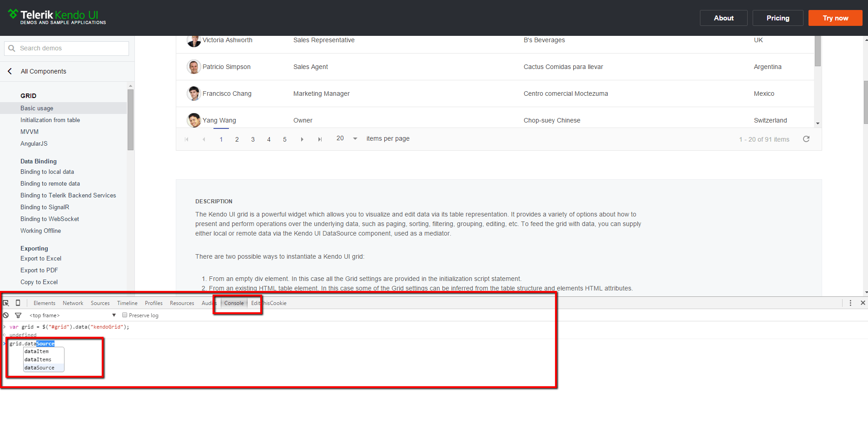Screen dimensions: 868x433
Task: Open Basic usage demo
Action: [x=37, y=108]
